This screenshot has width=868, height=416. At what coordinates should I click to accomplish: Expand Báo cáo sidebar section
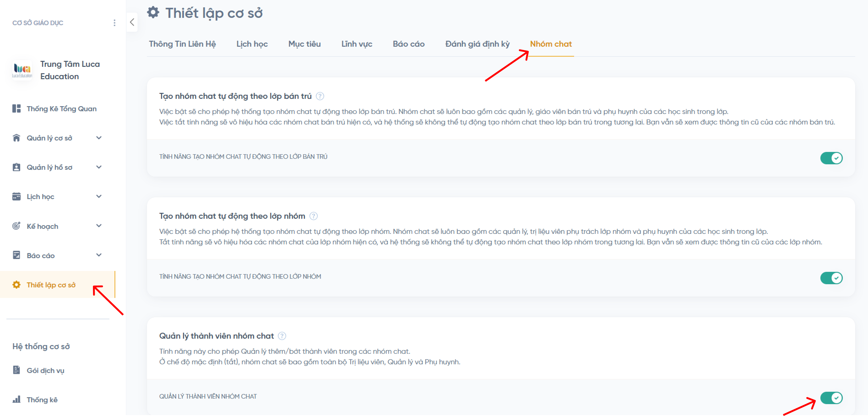(x=99, y=255)
